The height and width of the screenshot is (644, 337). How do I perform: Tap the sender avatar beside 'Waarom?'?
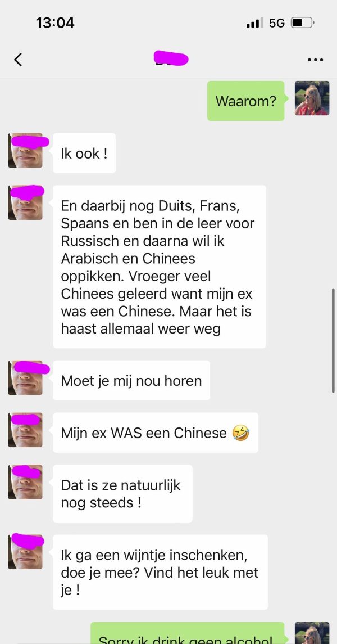tap(312, 98)
